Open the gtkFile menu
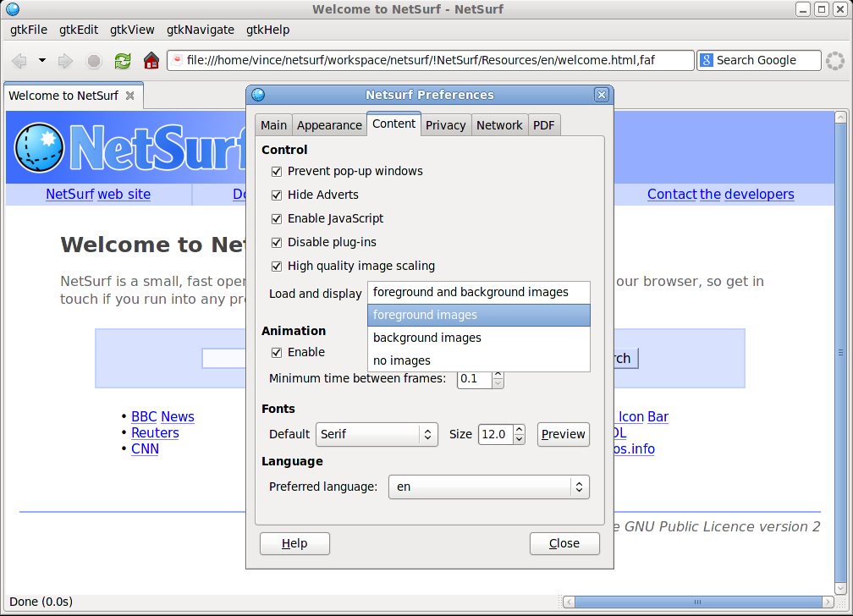This screenshot has height=616, width=853. 29,30
